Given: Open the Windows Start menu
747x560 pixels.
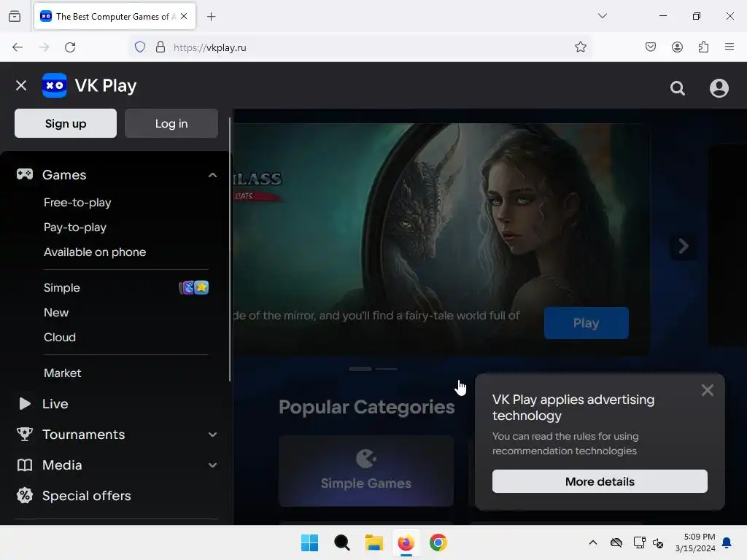Looking at the screenshot, I should click(x=309, y=542).
